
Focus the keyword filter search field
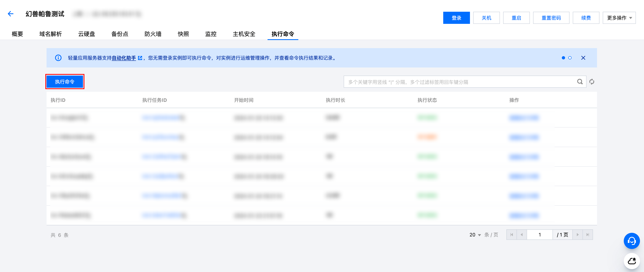pos(460,82)
